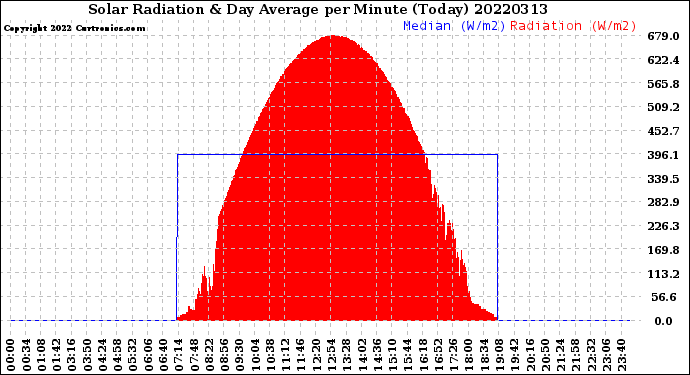Screen dimensions: 690x375
Task: Click the x-axis time label 20:50
Action: click(x=545, y=355)
